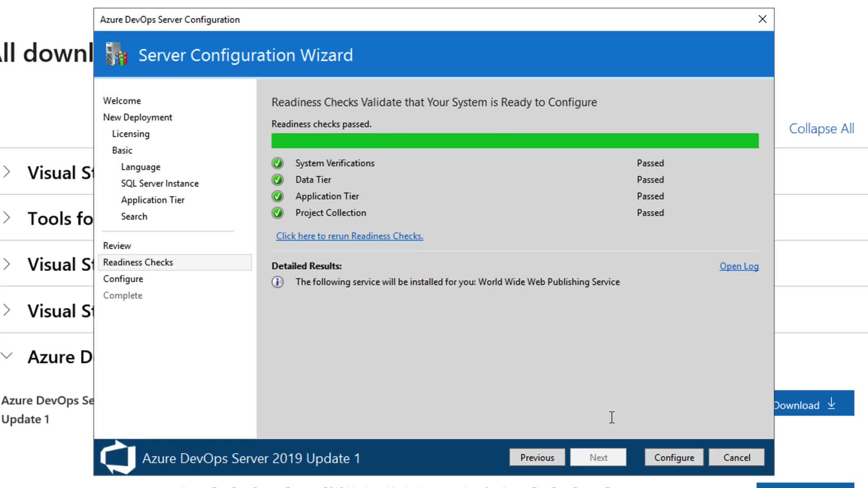868x488 pixels.
Task: Click the Application Tier passed check icon
Action: [x=278, y=197]
